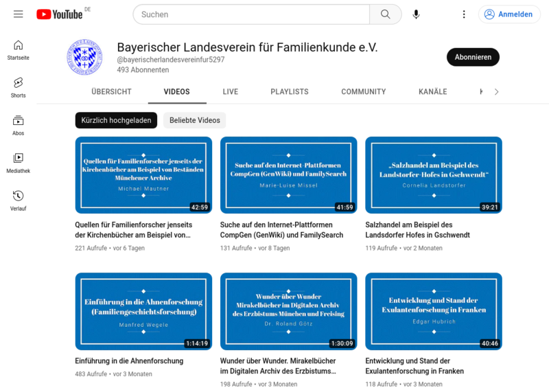
Task: Open the Playlists tab
Action: [x=290, y=92]
